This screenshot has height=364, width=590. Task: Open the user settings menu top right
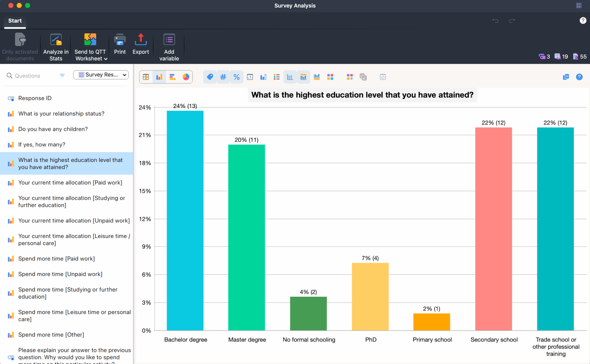coord(578,5)
